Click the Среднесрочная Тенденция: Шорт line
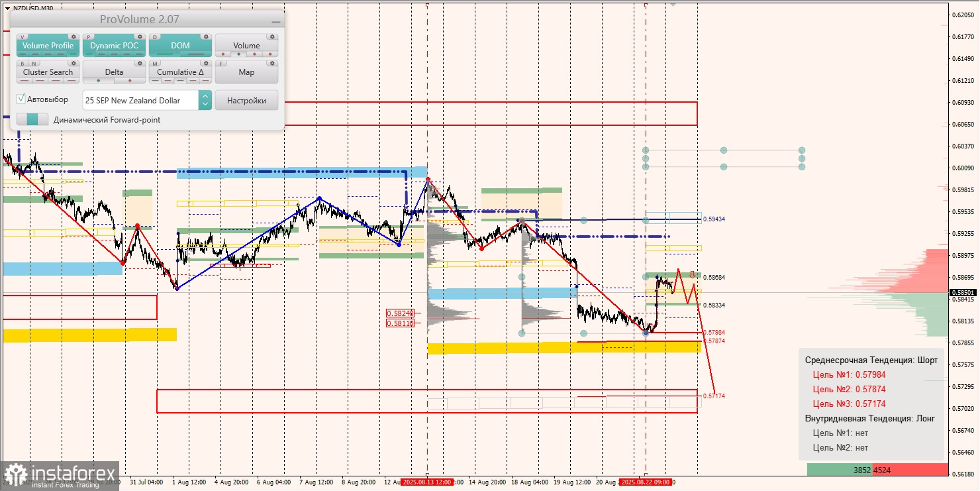The image size is (980, 491). [871, 360]
